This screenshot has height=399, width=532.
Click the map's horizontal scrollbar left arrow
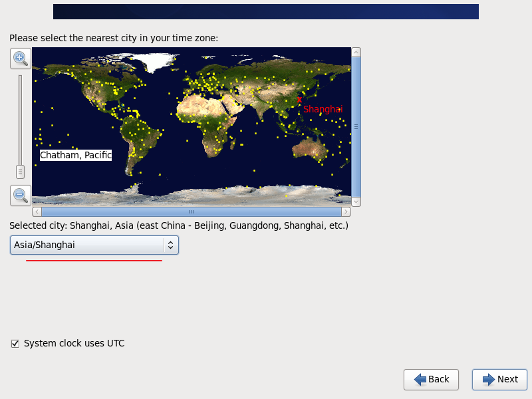pyautogui.click(x=37, y=211)
